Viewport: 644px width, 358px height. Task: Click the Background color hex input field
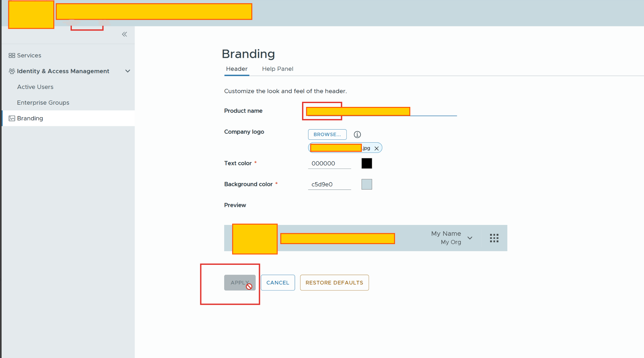coord(329,184)
